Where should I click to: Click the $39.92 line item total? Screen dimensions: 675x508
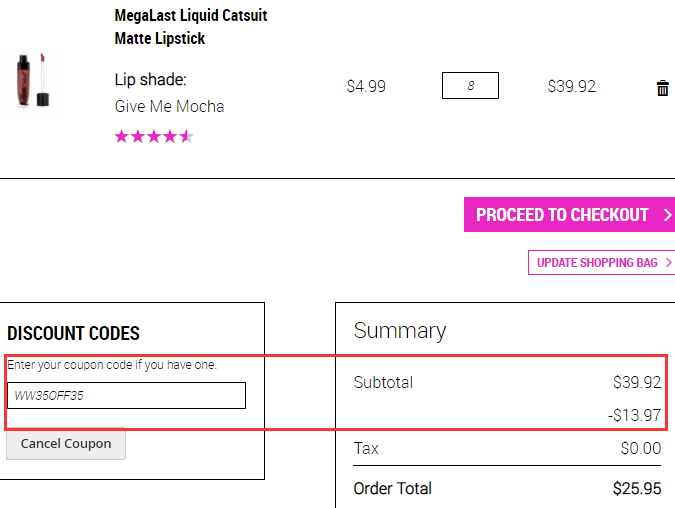[x=571, y=86]
